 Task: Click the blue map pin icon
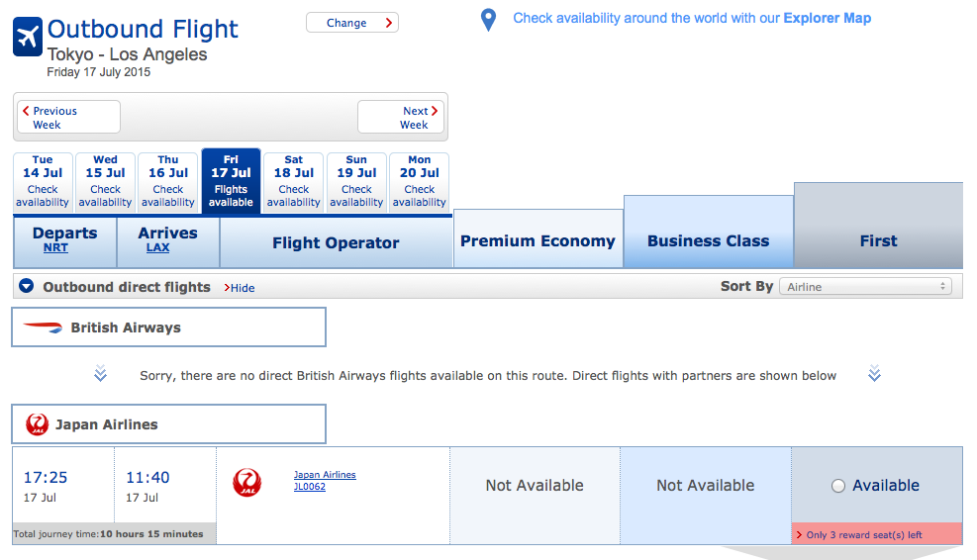[488, 20]
